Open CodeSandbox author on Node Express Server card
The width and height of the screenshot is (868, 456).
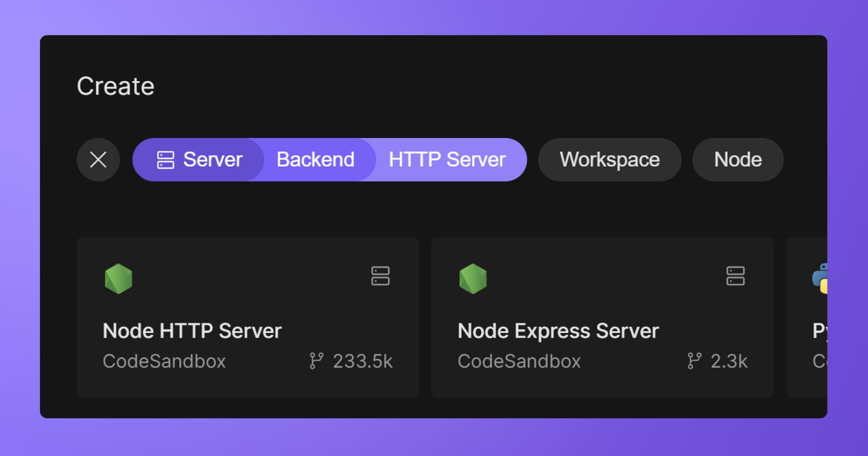tap(519, 361)
